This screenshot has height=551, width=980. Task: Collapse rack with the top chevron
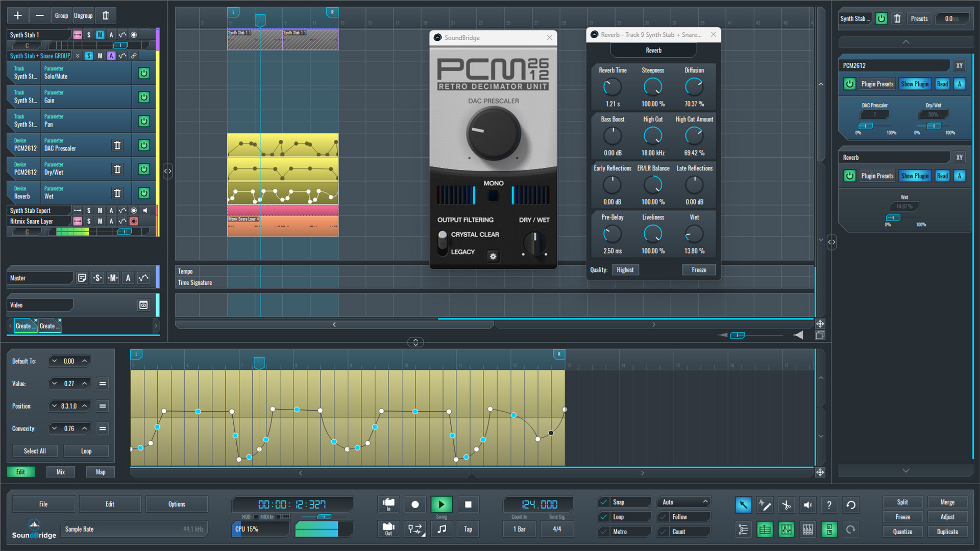pos(906,42)
